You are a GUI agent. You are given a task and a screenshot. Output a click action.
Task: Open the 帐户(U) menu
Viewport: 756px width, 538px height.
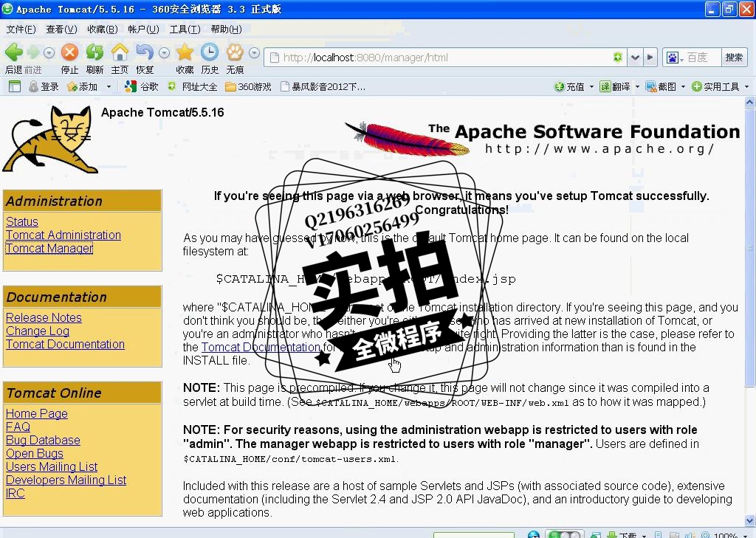coord(143,30)
